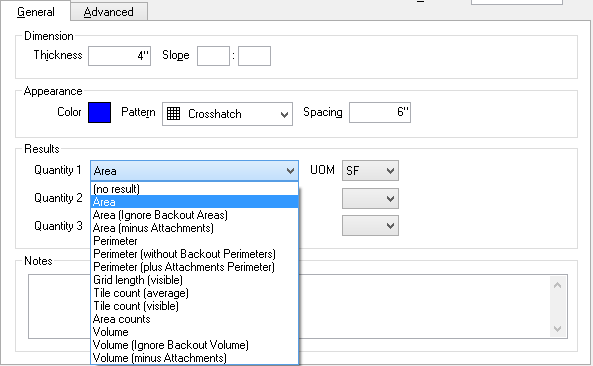Screen dimensions: 593x366
Task: Click the Spacing input field
Action: 380,112
